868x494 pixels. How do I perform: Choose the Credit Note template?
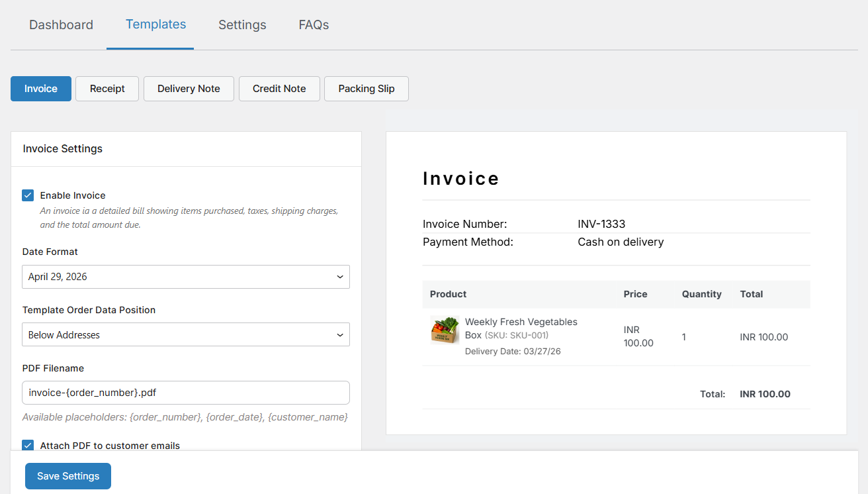pyautogui.click(x=279, y=89)
